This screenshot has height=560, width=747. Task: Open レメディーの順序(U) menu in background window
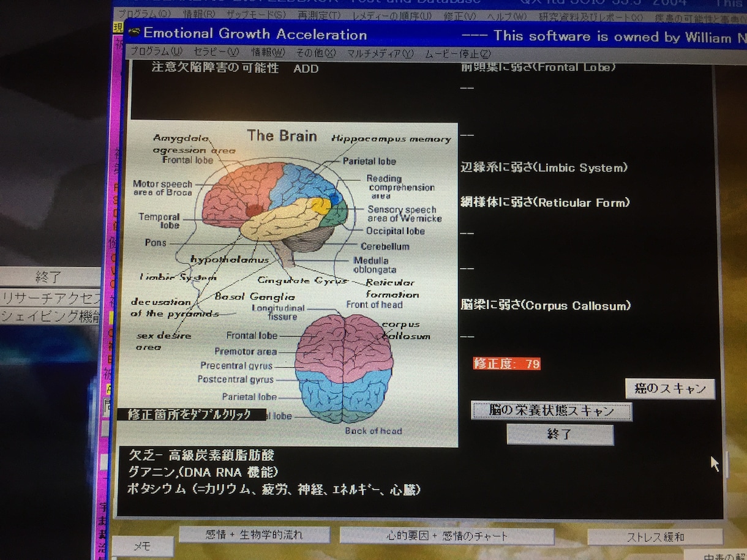pyautogui.click(x=392, y=15)
